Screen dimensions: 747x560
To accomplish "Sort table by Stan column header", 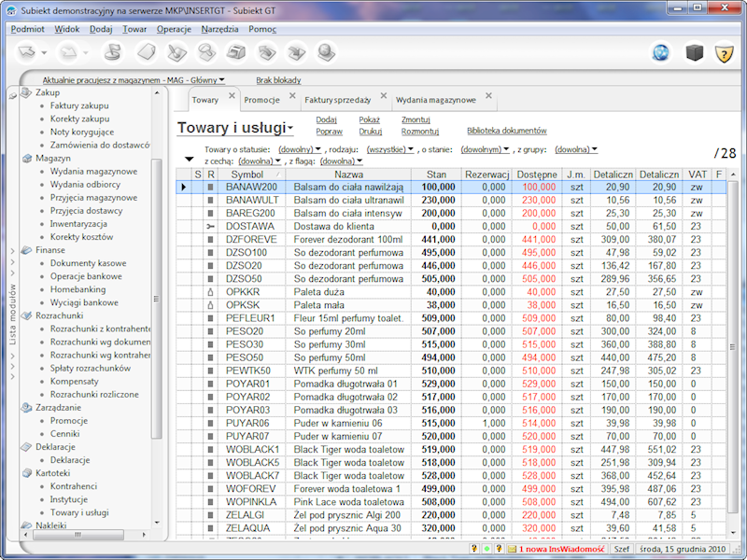I will tap(436, 175).
